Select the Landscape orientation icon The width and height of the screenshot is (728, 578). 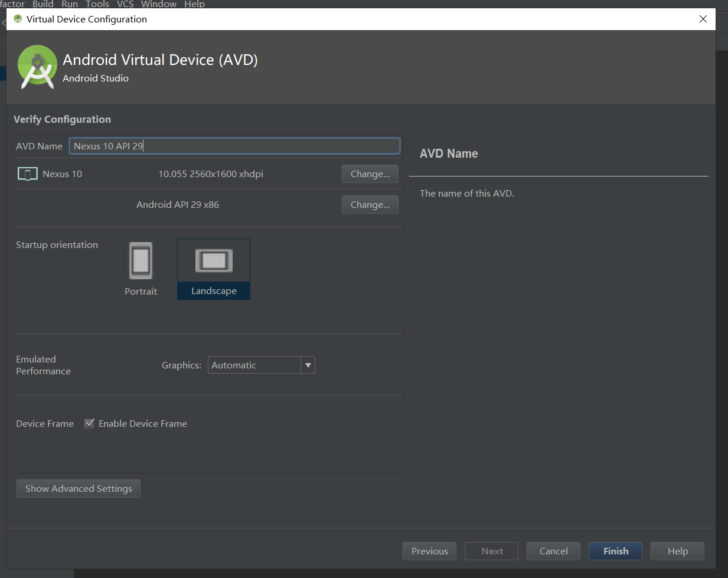(214, 260)
